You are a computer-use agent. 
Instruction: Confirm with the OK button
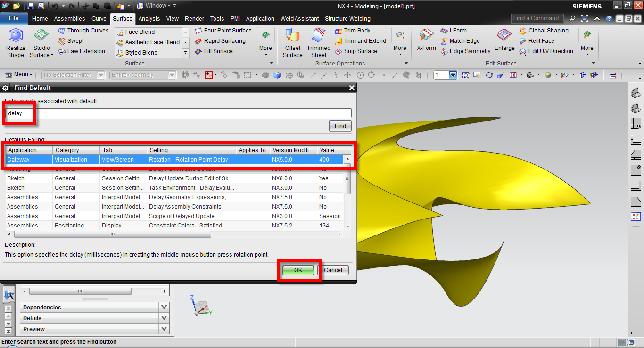pos(298,270)
